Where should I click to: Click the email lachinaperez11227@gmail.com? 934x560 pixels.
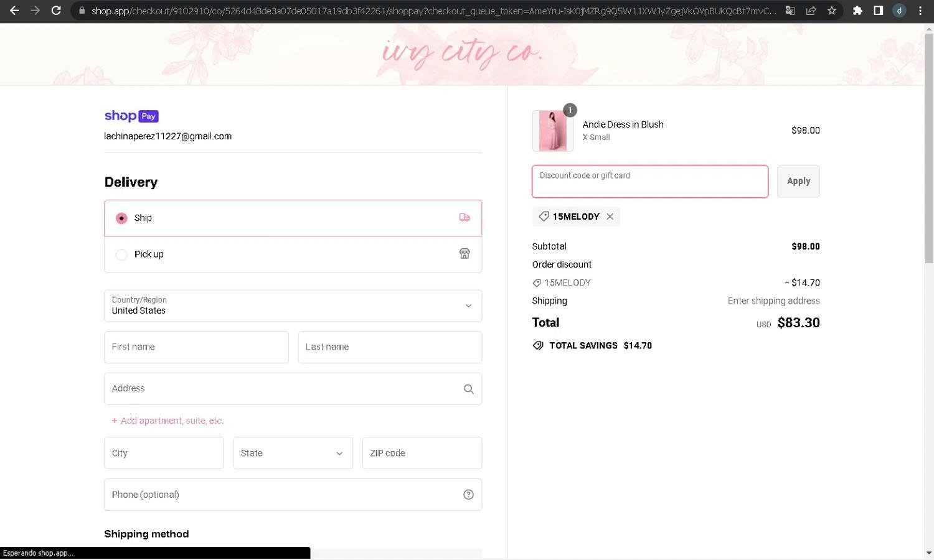click(x=167, y=136)
